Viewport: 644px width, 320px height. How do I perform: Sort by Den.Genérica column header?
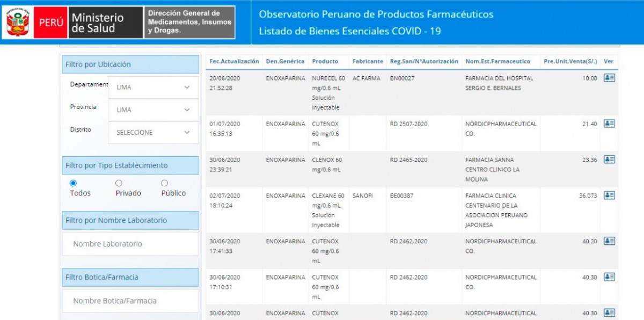coord(285,61)
